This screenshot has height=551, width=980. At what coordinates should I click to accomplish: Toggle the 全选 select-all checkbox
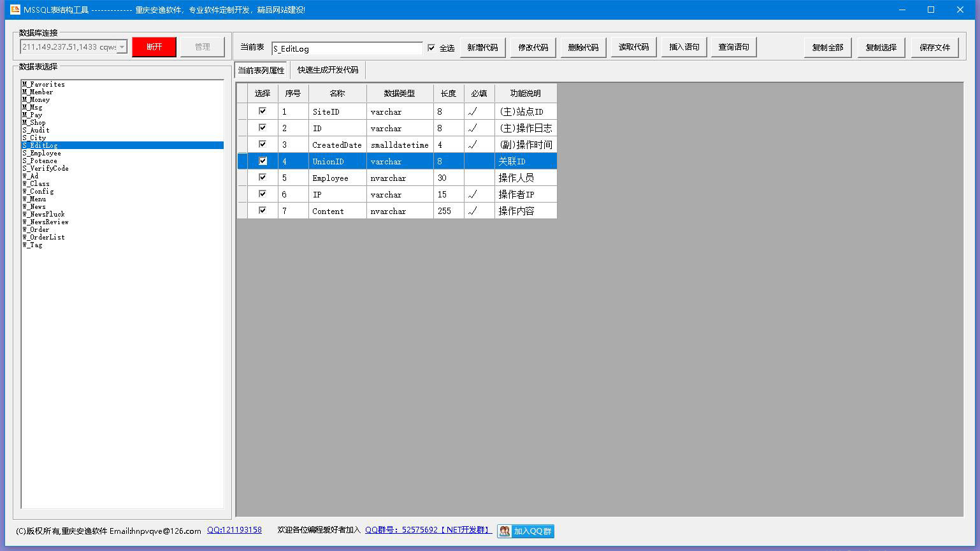[431, 48]
